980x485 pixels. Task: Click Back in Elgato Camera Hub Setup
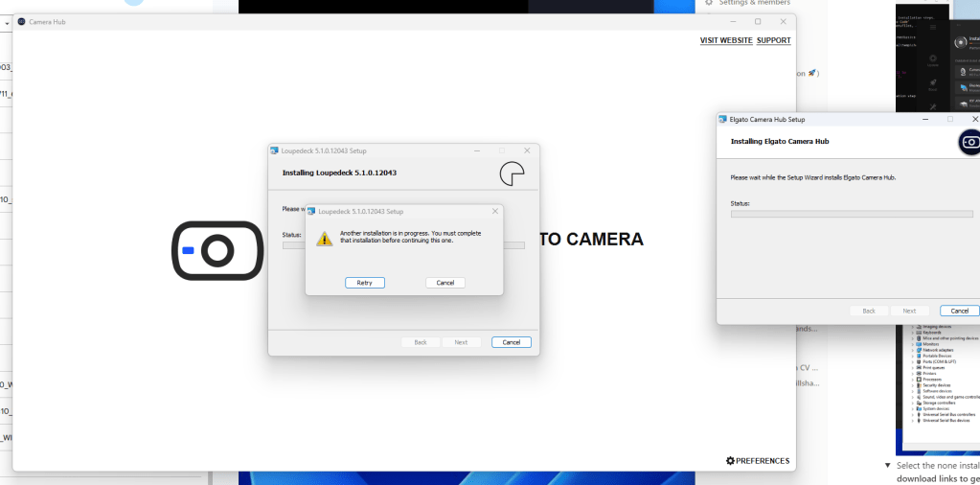pos(869,311)
